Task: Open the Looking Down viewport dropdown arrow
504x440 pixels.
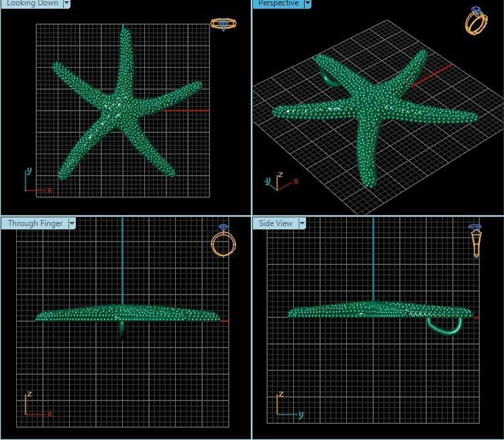Action: pos(66,3)
